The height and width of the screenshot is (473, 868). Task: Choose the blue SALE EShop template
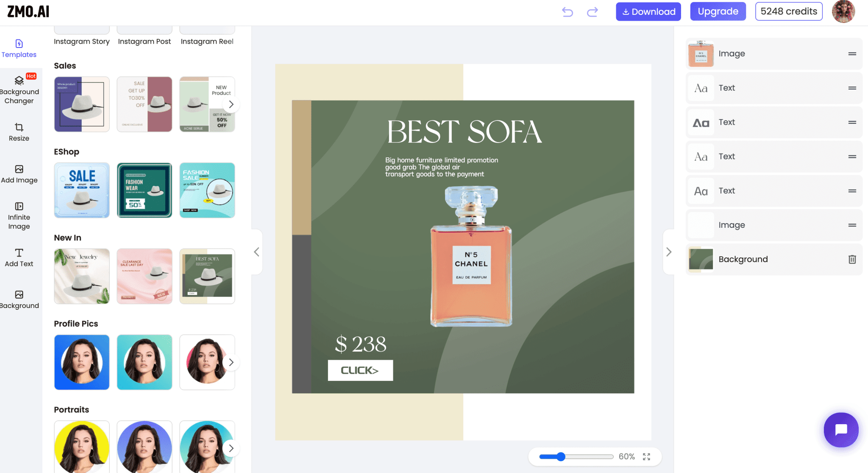[82, 190]
